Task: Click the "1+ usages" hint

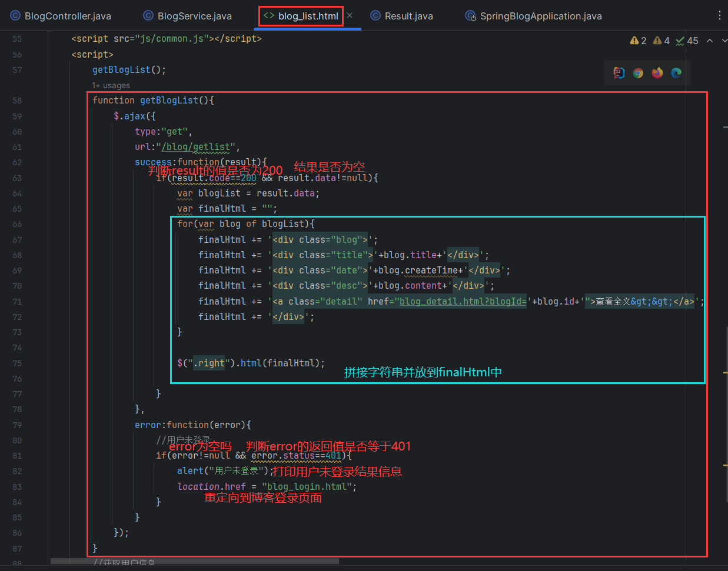Action: click(x=111, y=85)
